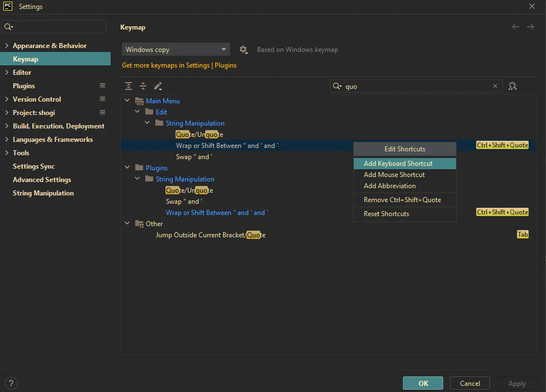This screenshot has width=546, height=392.
Task: Click the Edit Shortcut pencil icon
Action: (158, 86)
